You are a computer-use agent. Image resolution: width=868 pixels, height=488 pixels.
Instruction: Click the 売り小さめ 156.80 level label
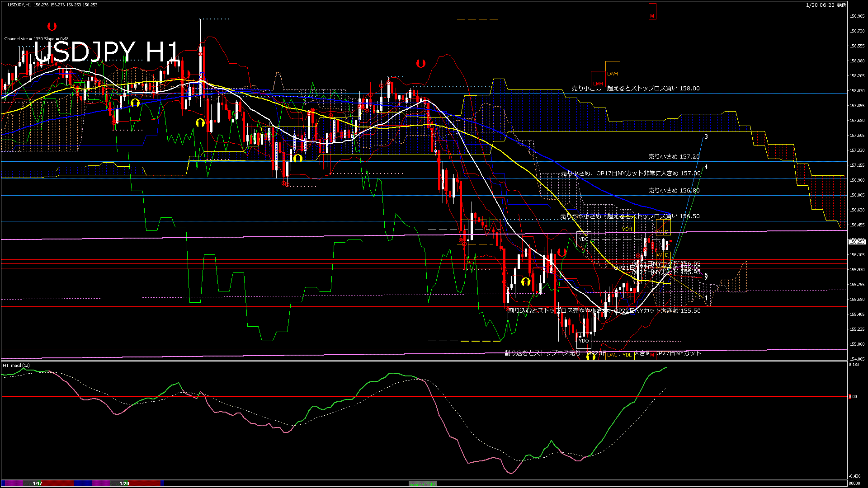[674, 191]
